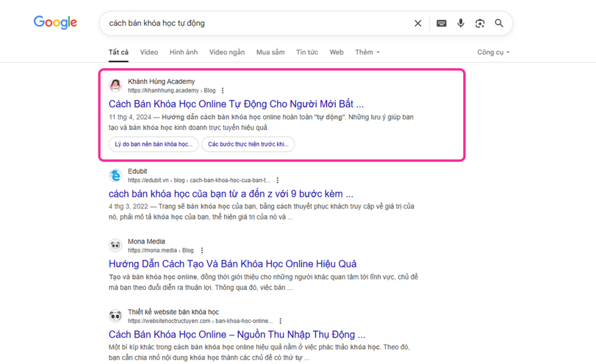596x364 pixels.
Task: Expand the Thêm dropdown
Action: (x=367, y=52)
